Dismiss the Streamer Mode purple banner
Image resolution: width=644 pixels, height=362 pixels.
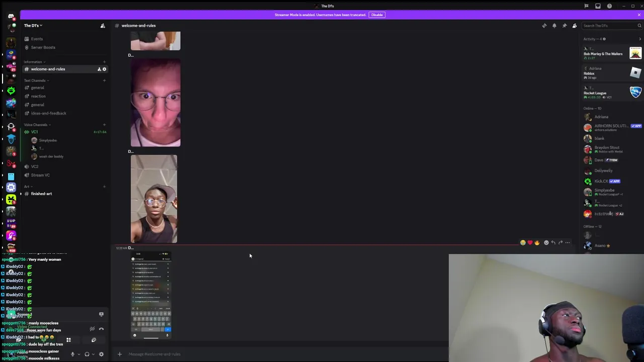click(639, 15)
